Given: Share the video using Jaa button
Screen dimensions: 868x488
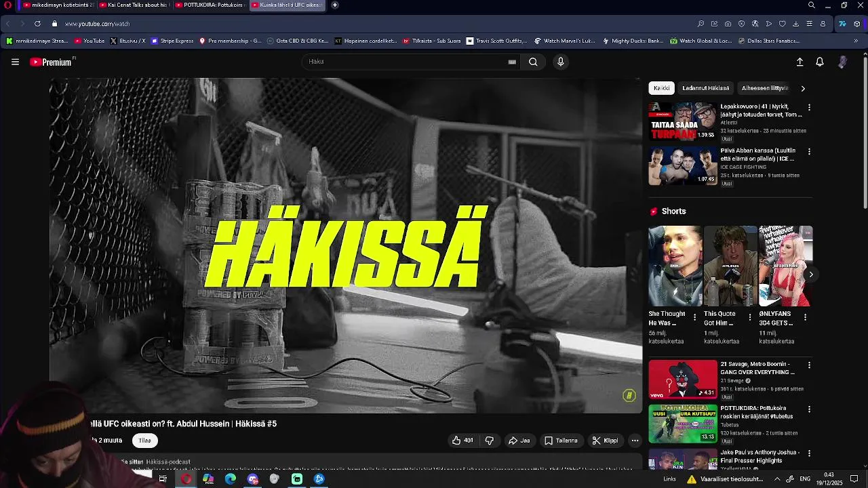Looking at the screenshot, I should coord(519,441).
